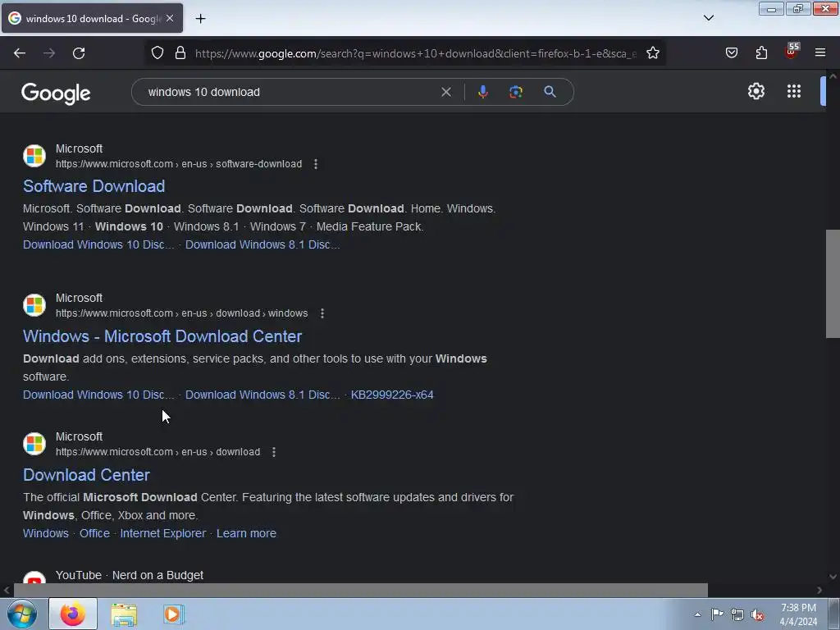Open more options for Download Center result
The height and width of the screenshot is (630, 840).
[274, 452]
